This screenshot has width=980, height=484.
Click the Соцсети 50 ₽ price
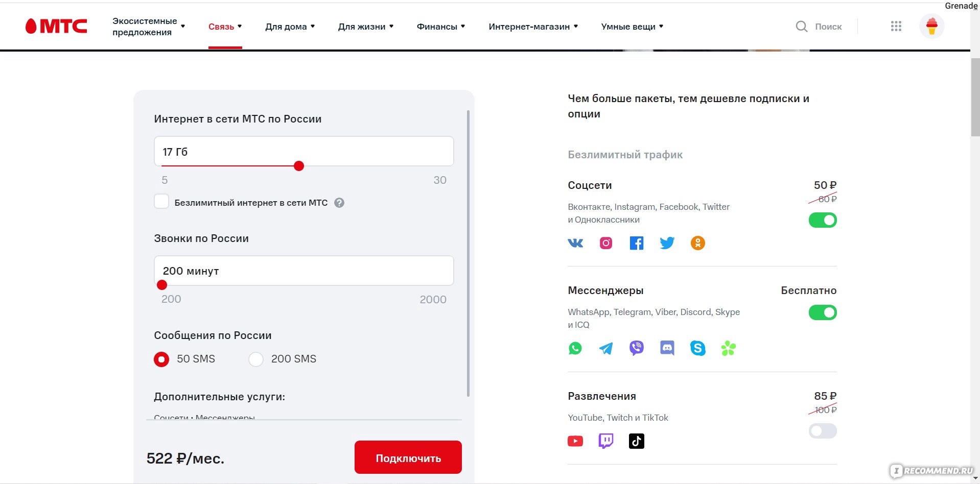click(x=825, y=185)
